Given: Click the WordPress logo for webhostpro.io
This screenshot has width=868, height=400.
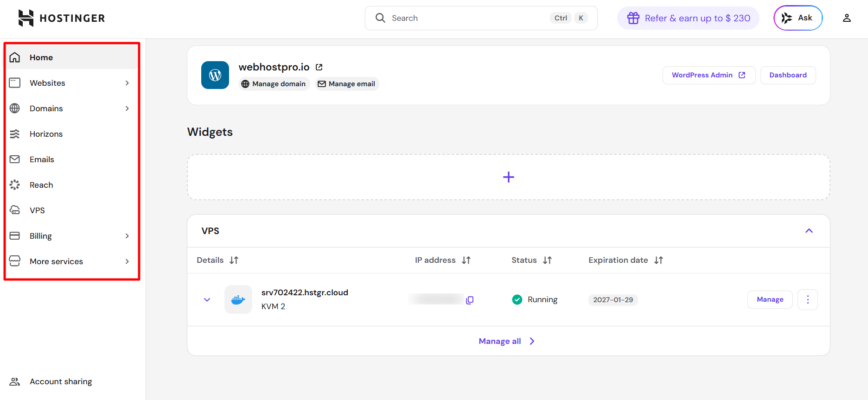Looking at the screenshot, I should click(x=215, y=75).
